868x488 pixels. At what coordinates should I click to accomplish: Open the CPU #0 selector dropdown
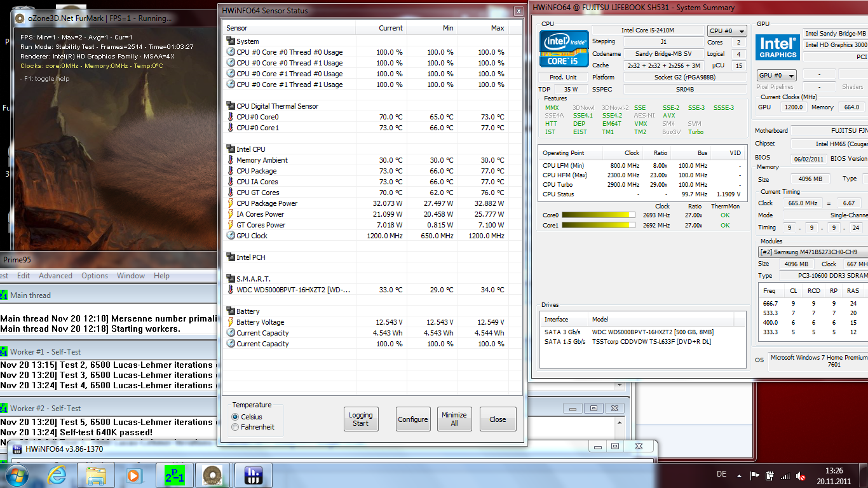tap(727, 31)
